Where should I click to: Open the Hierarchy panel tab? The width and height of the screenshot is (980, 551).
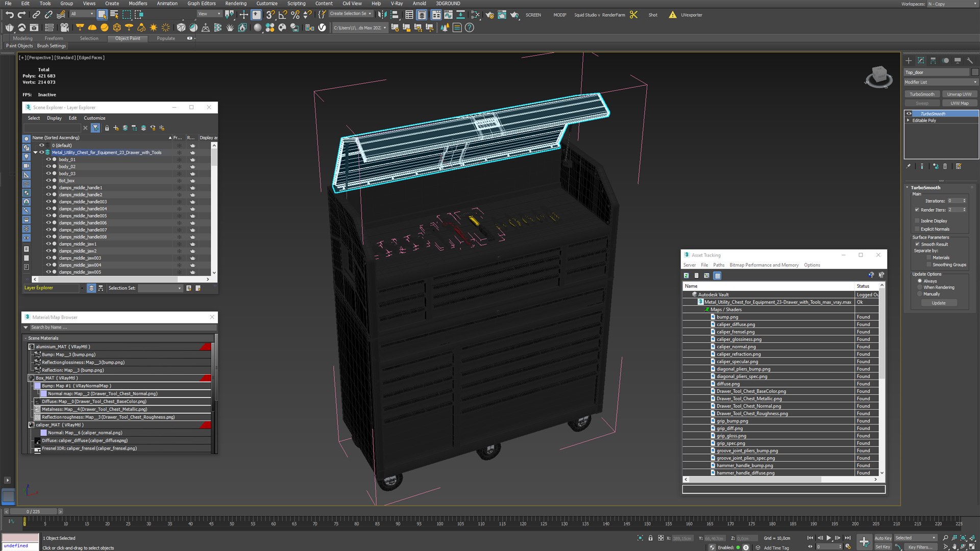click(933, 61)
